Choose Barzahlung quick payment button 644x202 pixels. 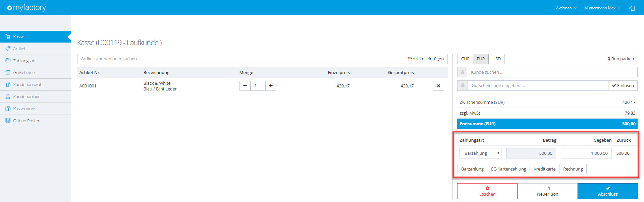pos(472,169)
